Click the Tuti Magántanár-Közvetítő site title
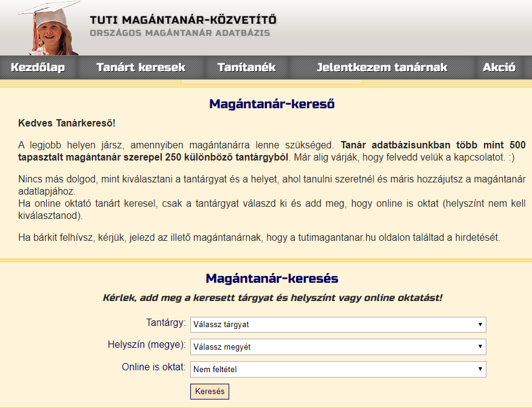This screenshot has width=532, height=408. click(182, 19)
